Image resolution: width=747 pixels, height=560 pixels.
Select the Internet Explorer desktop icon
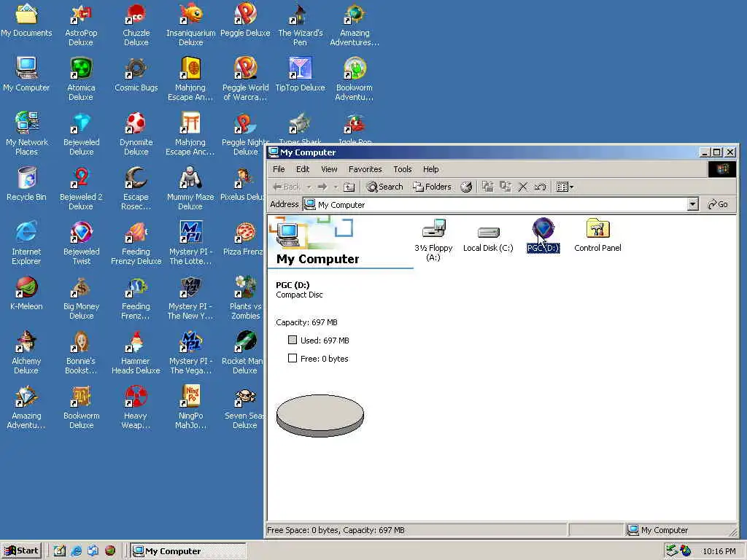pyautogui.click(x=26, y=243)
